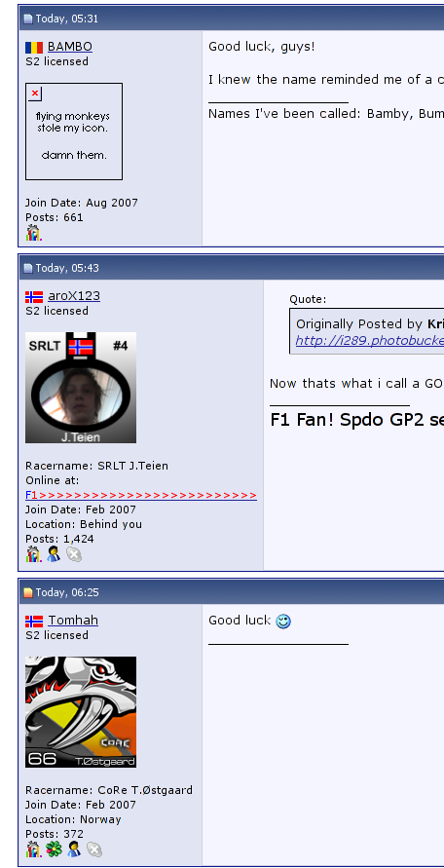Click BAMBO's broken avatar image
The image size is (444, 868).
click(x=74, y=132)
